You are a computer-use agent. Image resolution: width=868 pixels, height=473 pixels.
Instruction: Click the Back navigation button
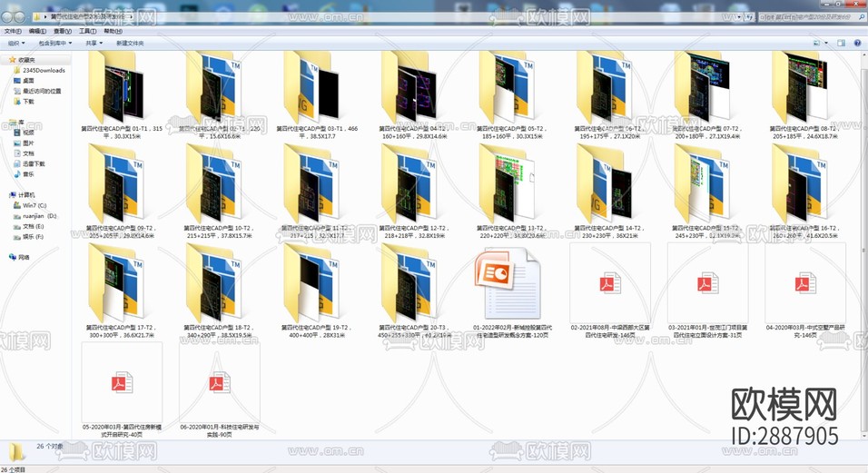(8, 17)
